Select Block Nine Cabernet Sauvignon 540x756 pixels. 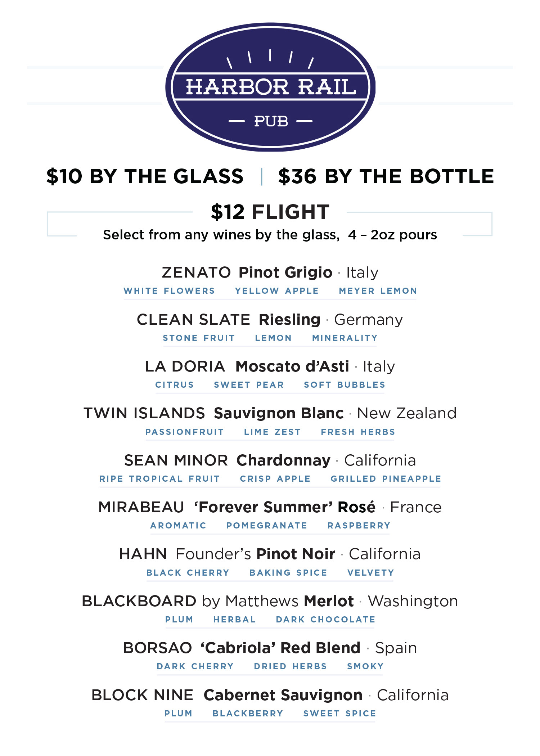pyautogui.click(x=270, y=695)
